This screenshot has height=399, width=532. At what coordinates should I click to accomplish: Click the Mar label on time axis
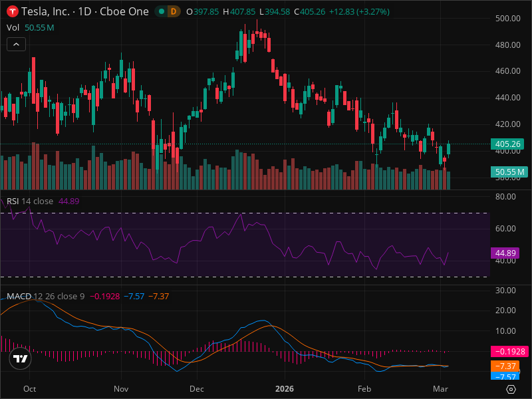[440, 389]
